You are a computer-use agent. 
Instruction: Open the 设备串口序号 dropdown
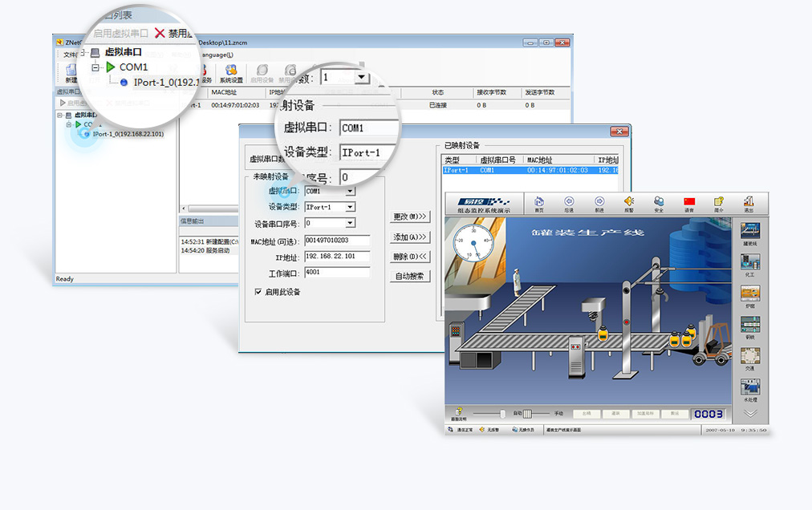point(350,223)
